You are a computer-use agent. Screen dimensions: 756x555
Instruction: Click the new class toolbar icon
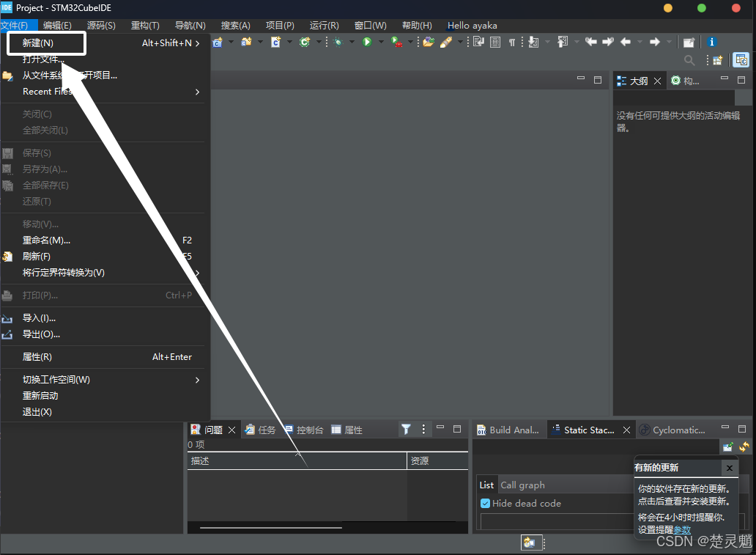coord(305,42)
